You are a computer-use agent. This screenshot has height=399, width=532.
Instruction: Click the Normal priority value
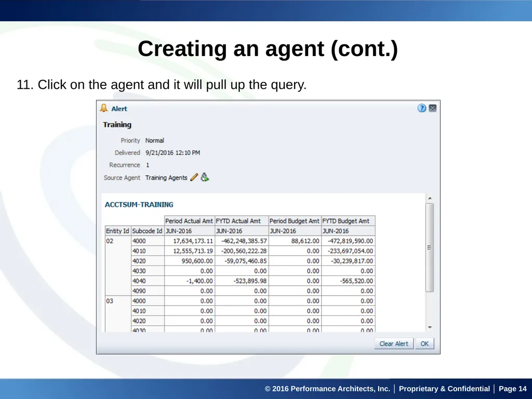[155, 140]
